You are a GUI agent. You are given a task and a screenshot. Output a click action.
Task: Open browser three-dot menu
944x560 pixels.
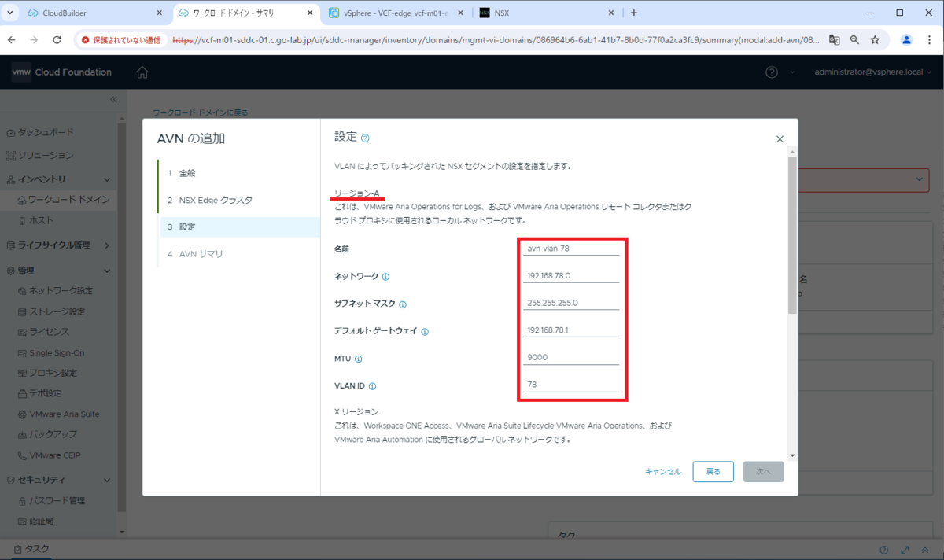[x=930, y=39]
